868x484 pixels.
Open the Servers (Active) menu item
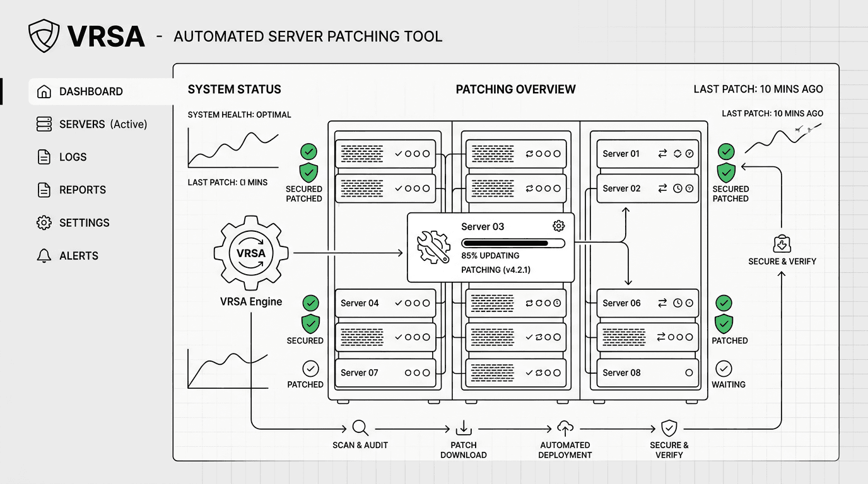(x=103, y=124)
